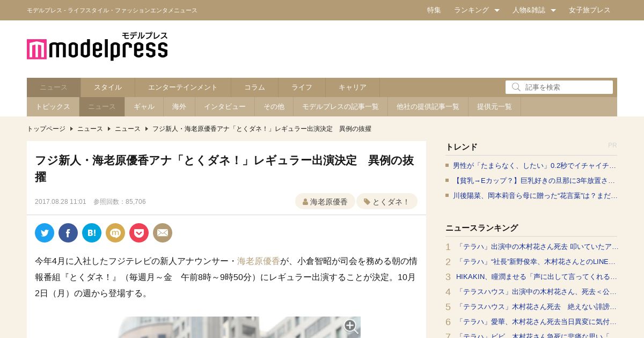Select the エンターテインメント main tab
Screen dimensions: 644x338
click(183, 87)
